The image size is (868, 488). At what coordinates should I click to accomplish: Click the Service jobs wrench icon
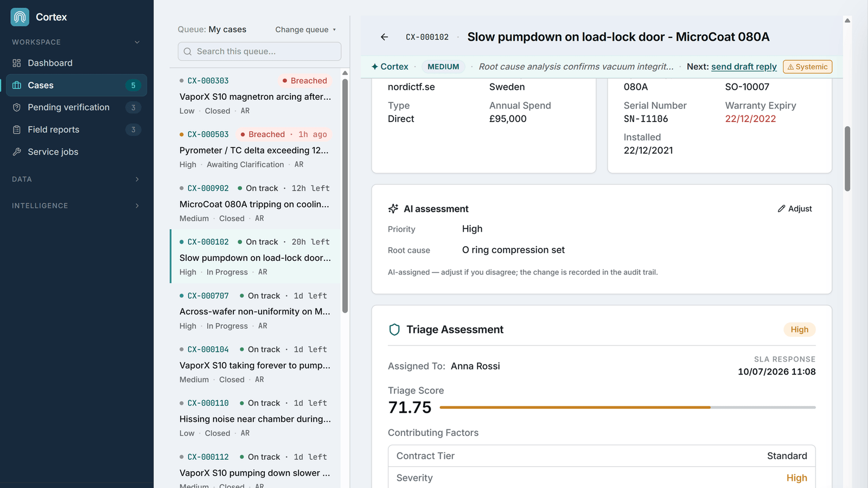[17, 152]
